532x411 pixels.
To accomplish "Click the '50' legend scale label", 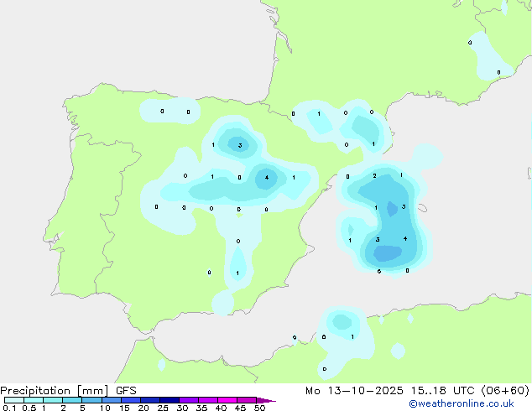I will tap(259, 408).
